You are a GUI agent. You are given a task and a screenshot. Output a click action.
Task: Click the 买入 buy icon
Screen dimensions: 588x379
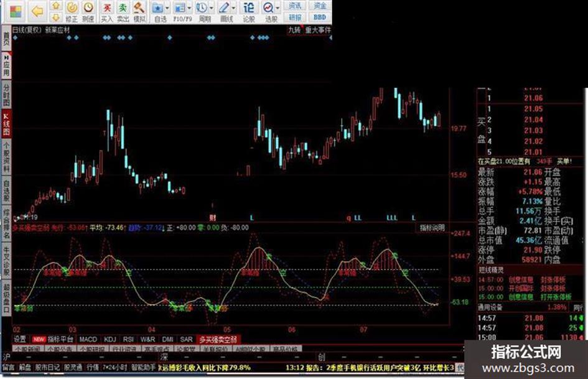(x=107, y=12)
